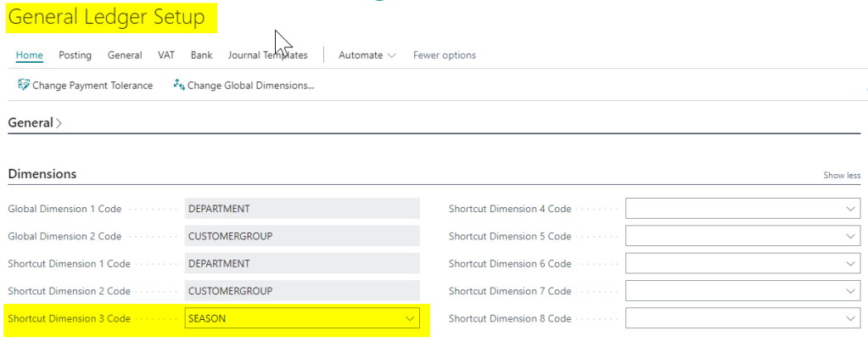Open the Home tab
Viewport: 868px width, 353px height.
[30, 55]
